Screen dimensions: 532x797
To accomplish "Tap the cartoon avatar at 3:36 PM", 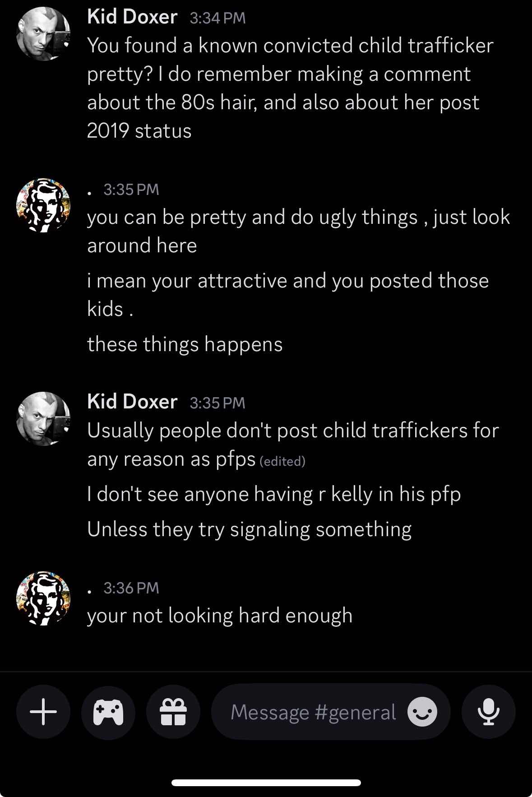I will pyautogui.click(x=43, y=598).
